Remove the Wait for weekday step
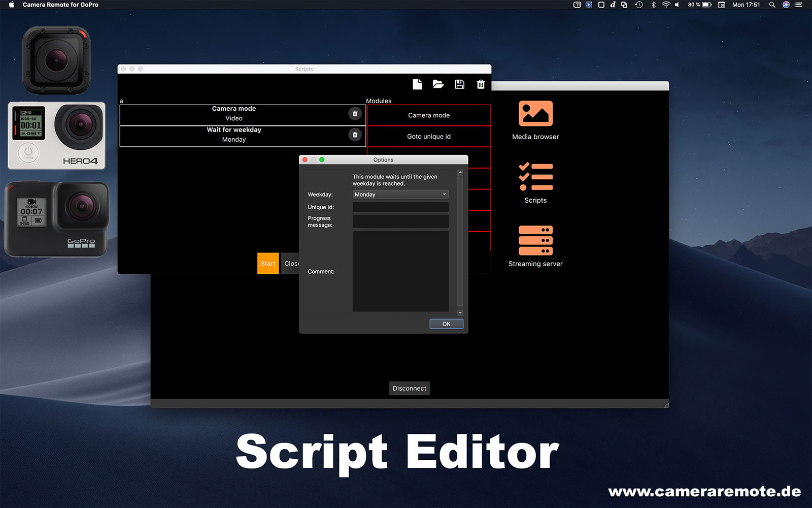 [x=355, y=135]
